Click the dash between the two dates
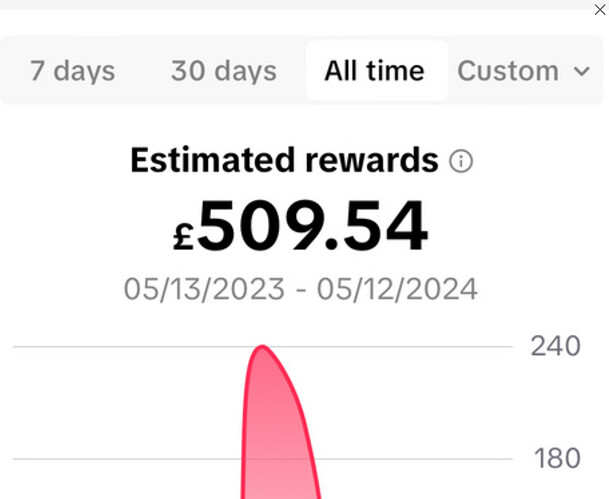Viewport: 609px width, 499px height. [301, 290]
